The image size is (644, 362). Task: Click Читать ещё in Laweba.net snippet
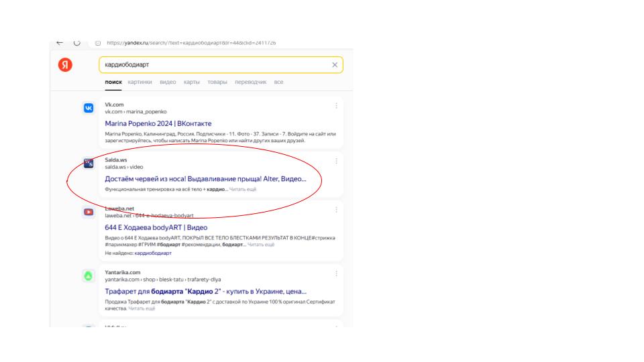click(261, 245)
